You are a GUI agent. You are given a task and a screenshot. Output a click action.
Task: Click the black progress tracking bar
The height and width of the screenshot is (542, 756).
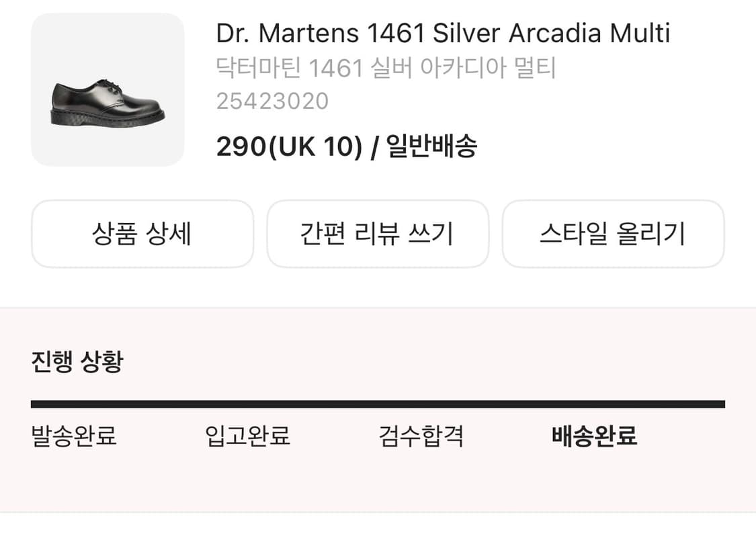click(378, 403)
